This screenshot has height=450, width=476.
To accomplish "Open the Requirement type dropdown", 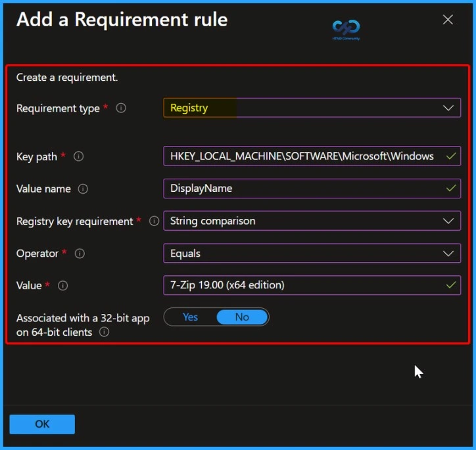I will tap(312, 108).
